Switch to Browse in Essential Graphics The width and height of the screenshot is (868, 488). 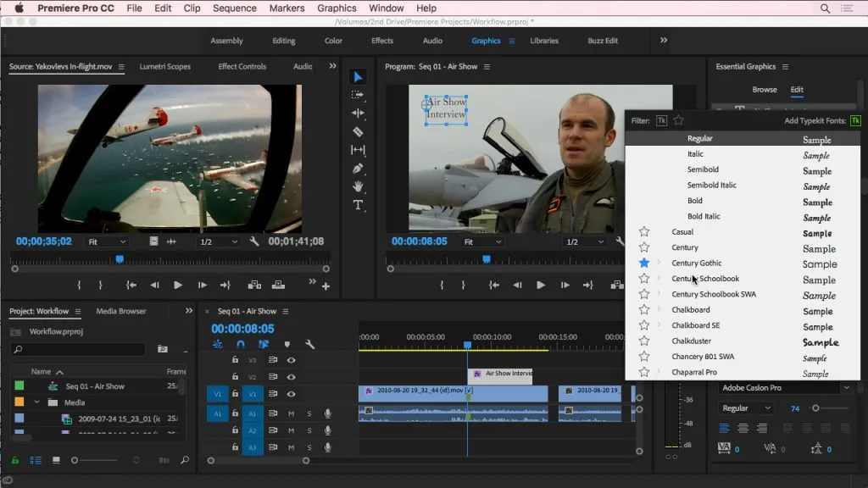tap(764, 90)
